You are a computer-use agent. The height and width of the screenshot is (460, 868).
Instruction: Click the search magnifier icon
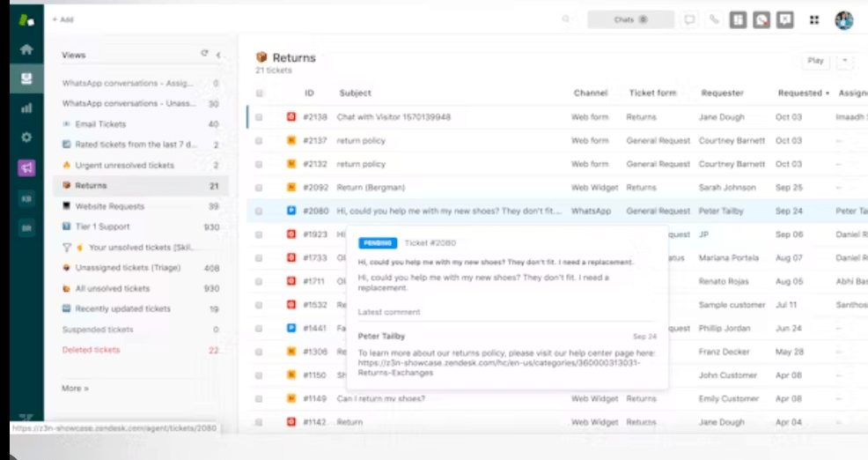tap(565, 19)
